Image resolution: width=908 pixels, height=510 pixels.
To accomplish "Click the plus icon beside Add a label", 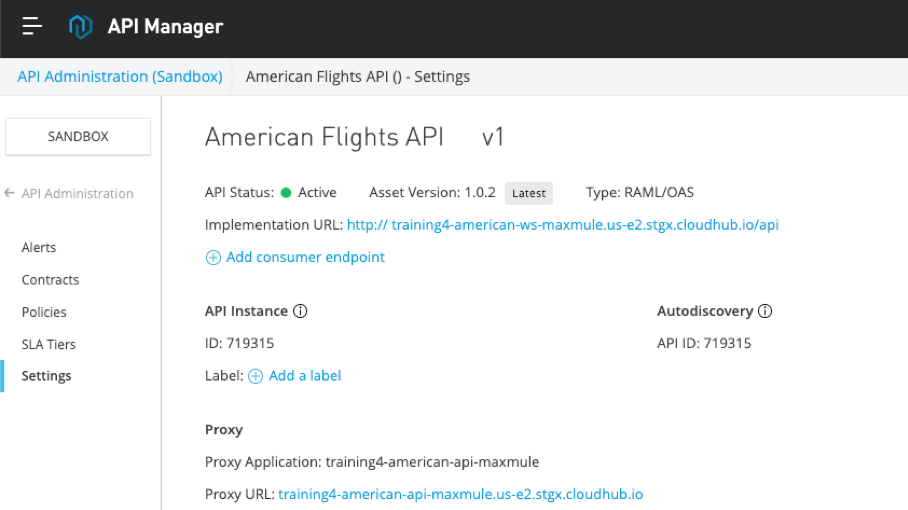I will click(255, 376).
